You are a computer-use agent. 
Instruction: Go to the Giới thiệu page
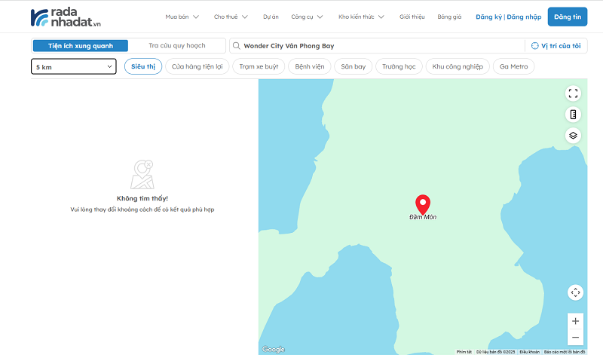tap(412, 17)
